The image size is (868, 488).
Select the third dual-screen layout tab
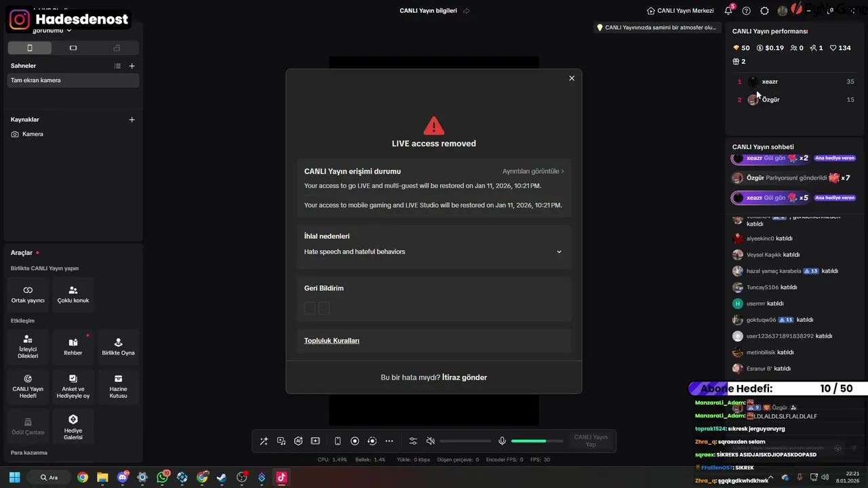[117, 48]
